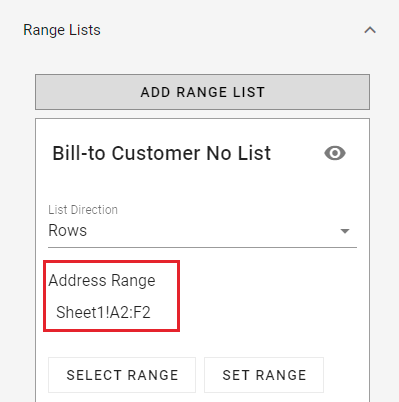
Task: Toggle eye icon for Bill-to Customer No List
Action: pyautogui.click(x=335, y=153)
